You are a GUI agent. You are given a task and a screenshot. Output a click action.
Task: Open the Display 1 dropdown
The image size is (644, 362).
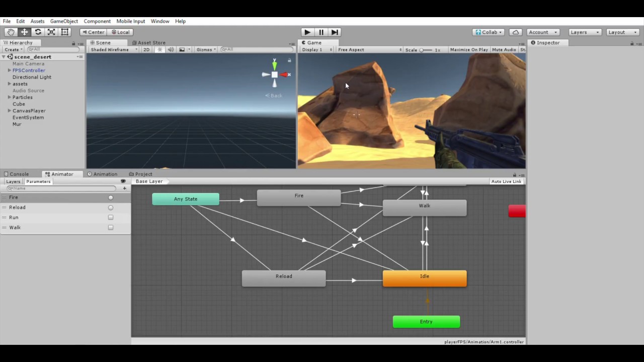316,50
